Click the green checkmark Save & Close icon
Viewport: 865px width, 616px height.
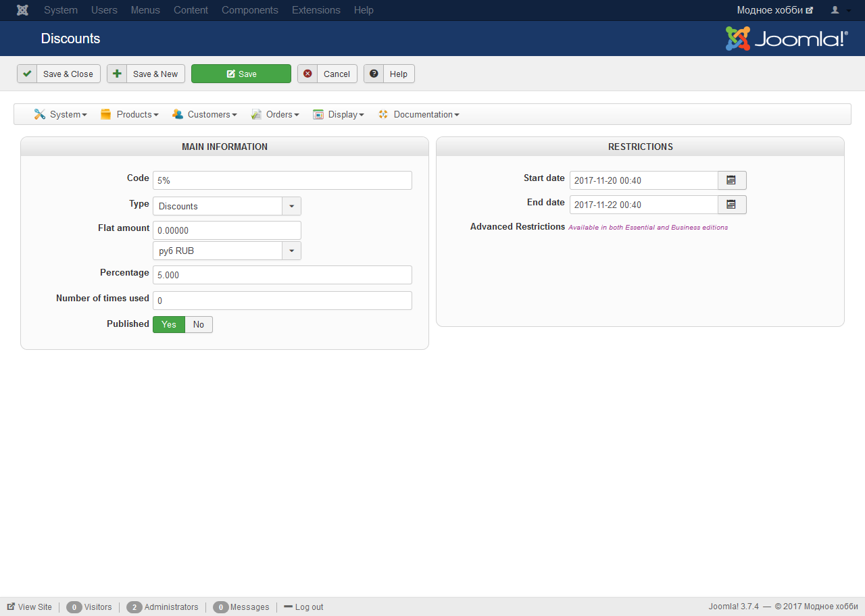[27, 74]
